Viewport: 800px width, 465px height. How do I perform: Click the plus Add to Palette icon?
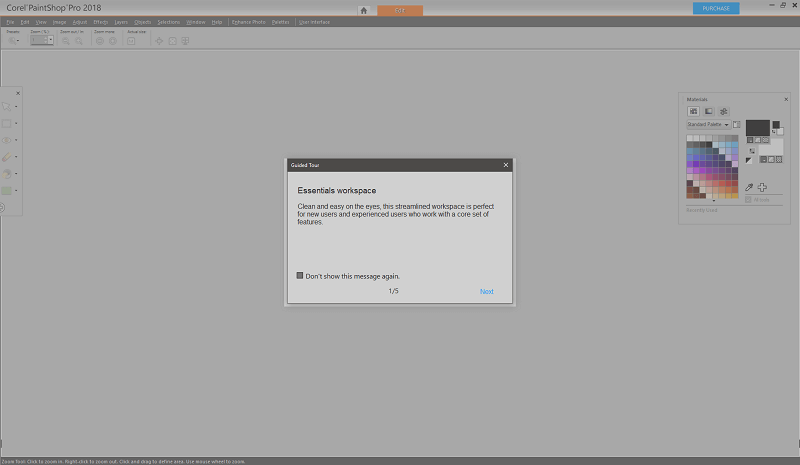(762, 187)
